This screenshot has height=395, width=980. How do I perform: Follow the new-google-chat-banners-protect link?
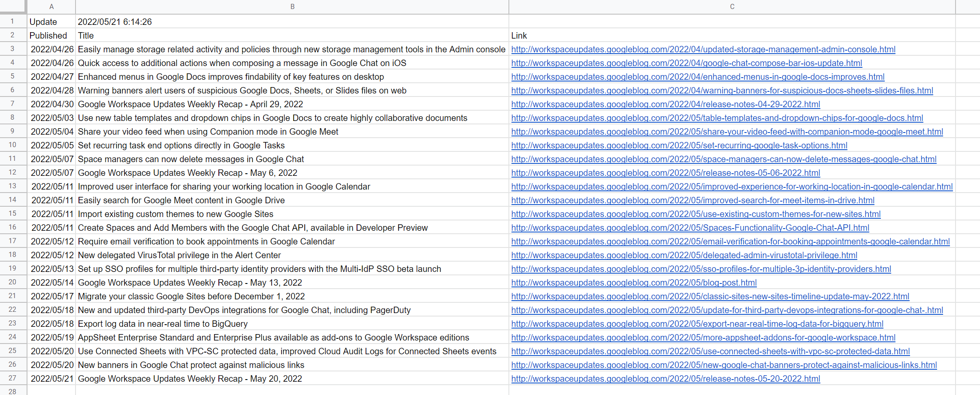click(x=724, y=365)
